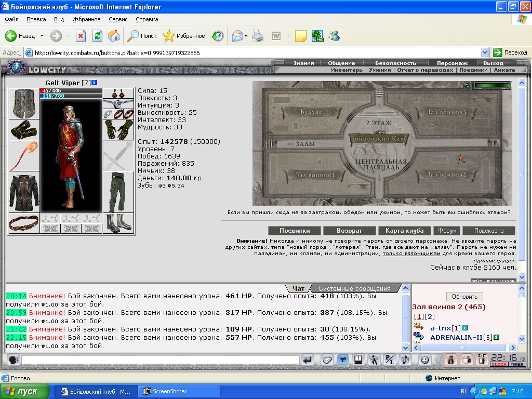
Task: Click the info icon next to Gelt Viper
Action: tap(95, 83)
